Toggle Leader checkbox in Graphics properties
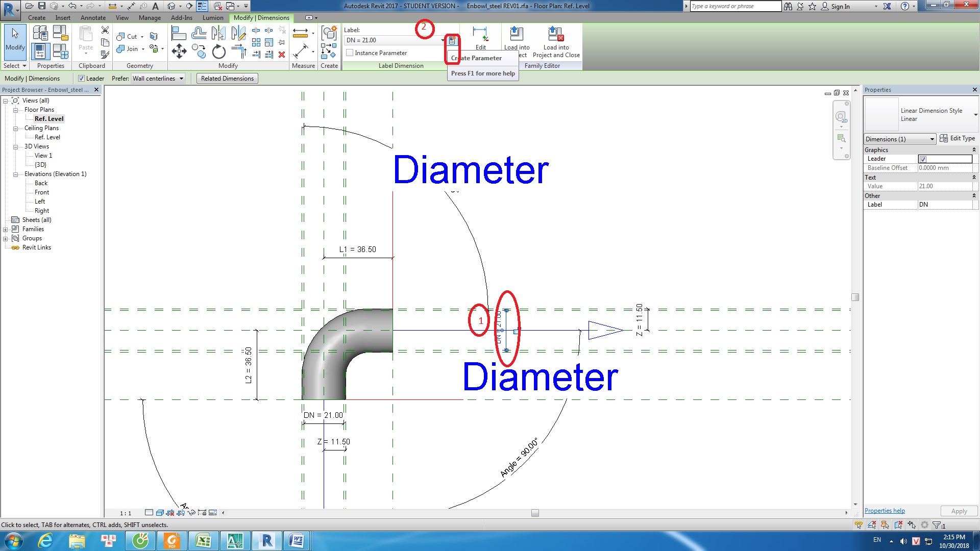Viewport: 980px width, 551px height. [x=922, y=159]
